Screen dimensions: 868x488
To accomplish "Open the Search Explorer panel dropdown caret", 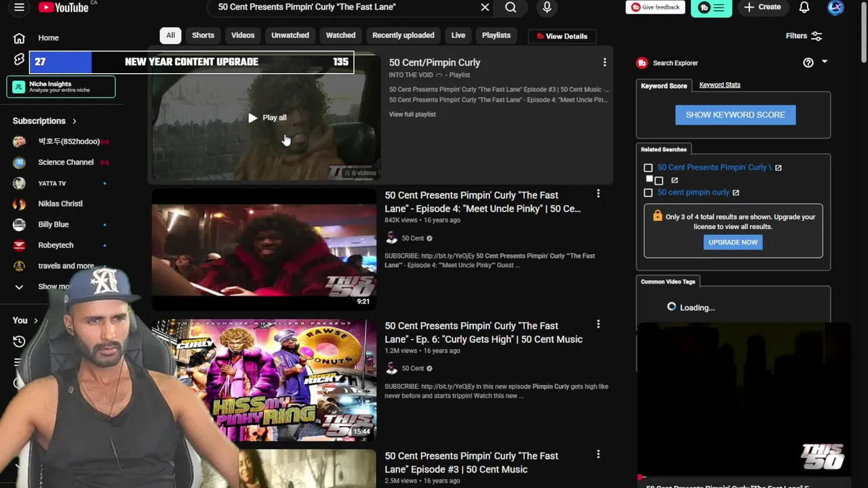I will click(825, 62).
